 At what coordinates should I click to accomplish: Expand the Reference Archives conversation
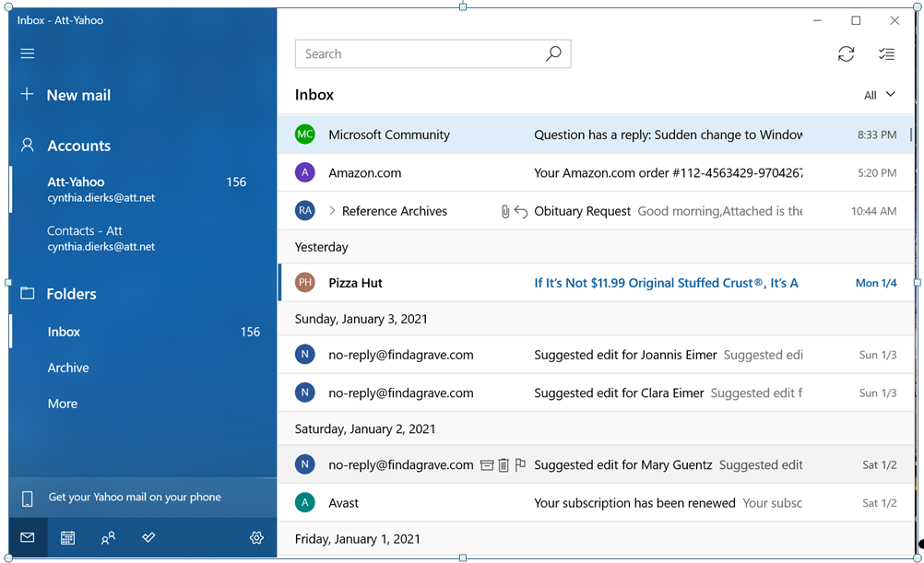pos(332,211)
